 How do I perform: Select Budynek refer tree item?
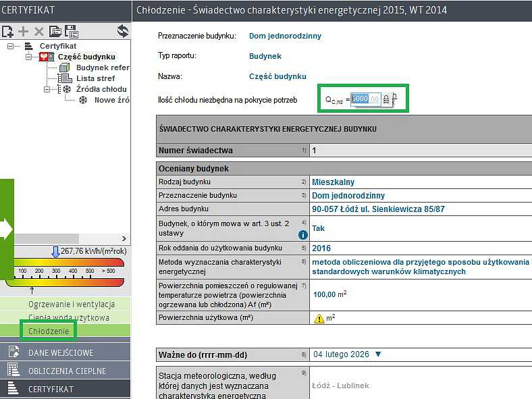(x=103, y=68)
